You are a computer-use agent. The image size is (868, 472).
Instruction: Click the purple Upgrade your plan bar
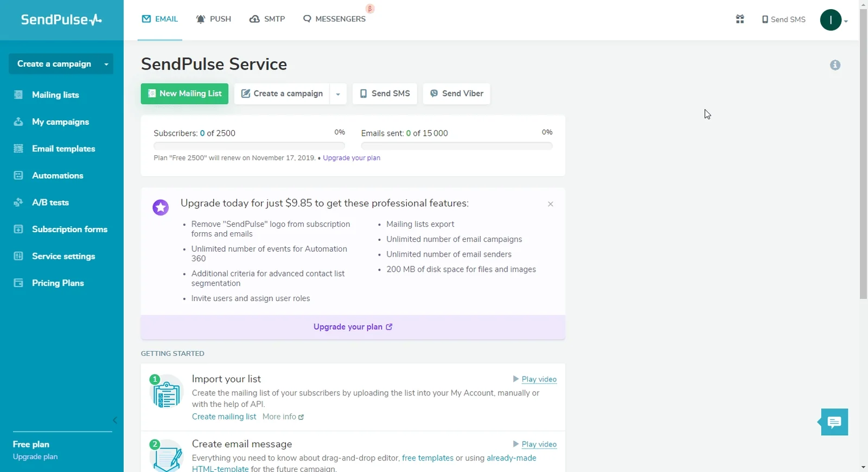(x=353, y=327)
